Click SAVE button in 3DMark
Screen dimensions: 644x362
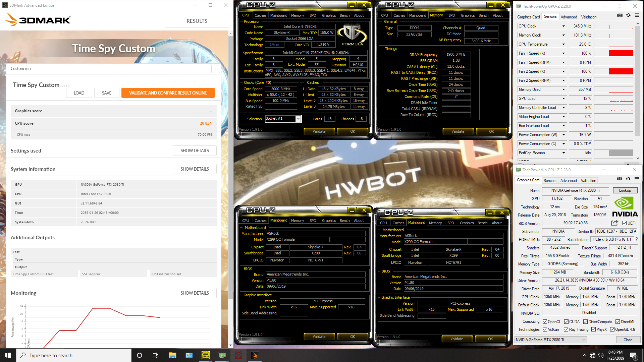pos(107,93)
